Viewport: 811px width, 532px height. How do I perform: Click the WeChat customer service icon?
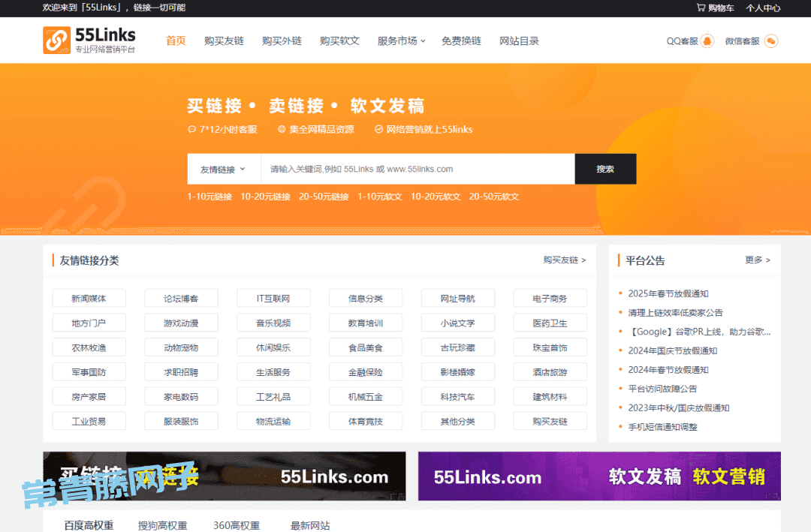(x=771, y=41)
